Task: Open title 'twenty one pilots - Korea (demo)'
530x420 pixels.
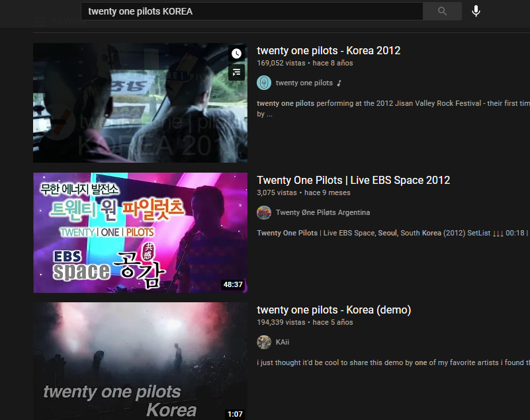Action: 334,310
